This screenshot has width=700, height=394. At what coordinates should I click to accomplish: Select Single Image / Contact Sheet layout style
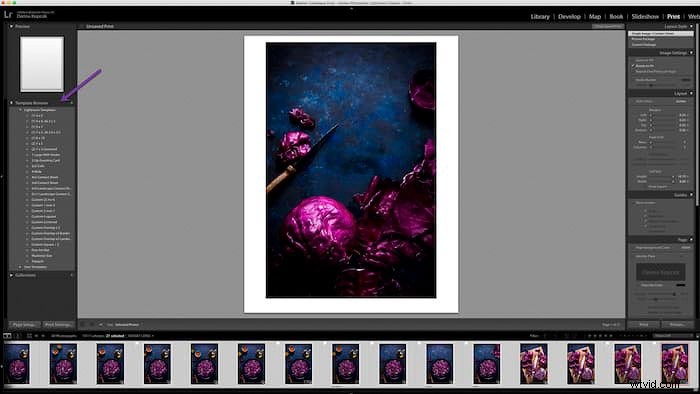point(661,33)
